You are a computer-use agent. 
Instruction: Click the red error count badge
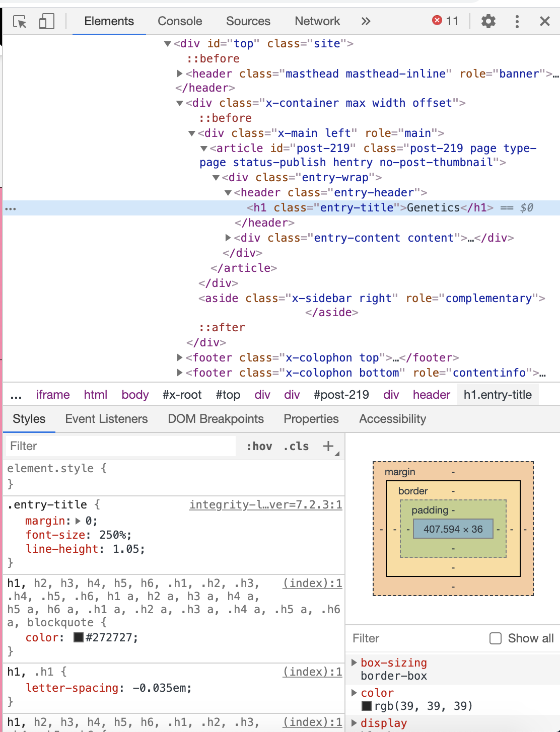point(446,21)
